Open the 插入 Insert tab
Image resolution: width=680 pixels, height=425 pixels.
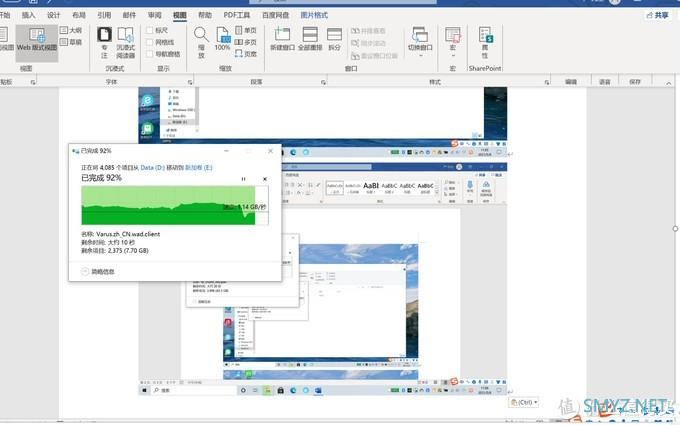[28, 15]
